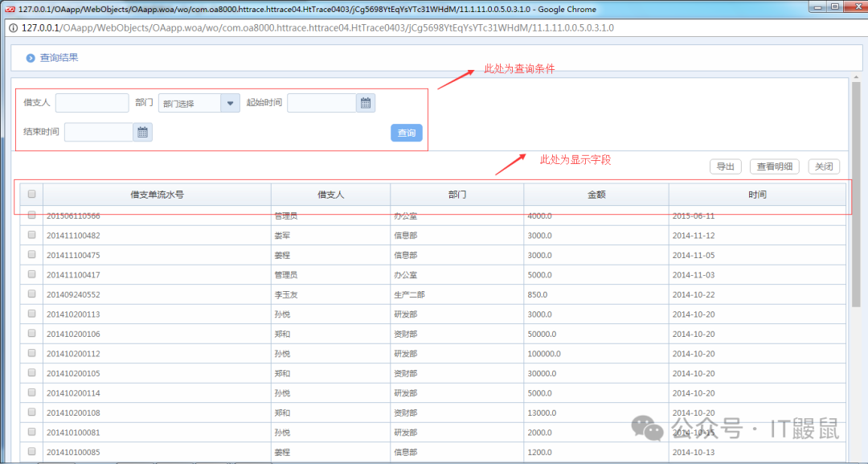The width and height of the screenshot is (868, 464).
Task: Click the 导出 export button
Action: 725,166
